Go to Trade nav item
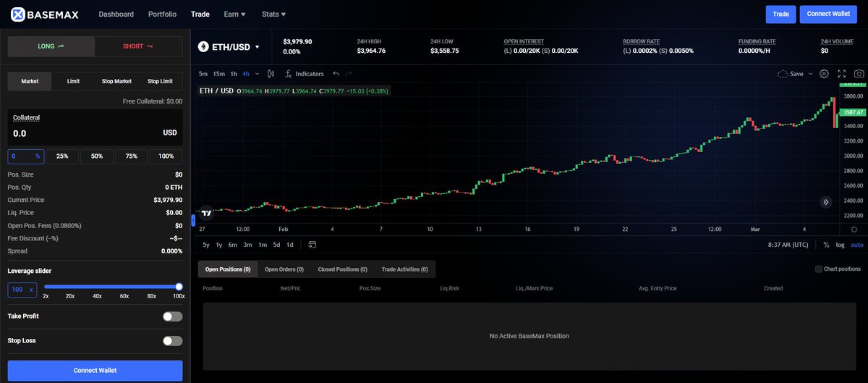 (200, 14)
